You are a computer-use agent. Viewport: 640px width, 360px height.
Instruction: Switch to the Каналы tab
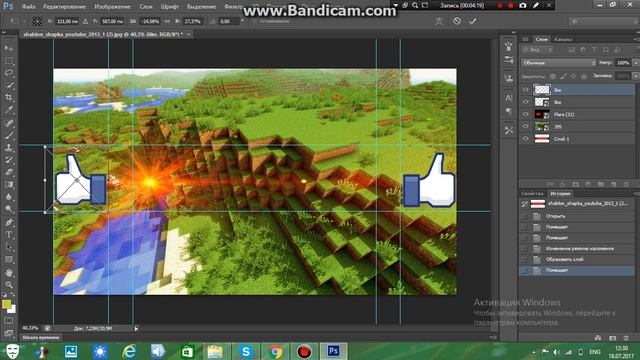(x=563, y=39)
